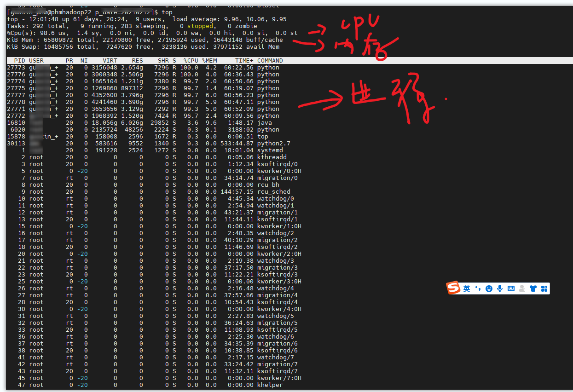Click the 18.056g VIRT value
The height and width of the screenshot is (392, 573).
pos(104,123)
